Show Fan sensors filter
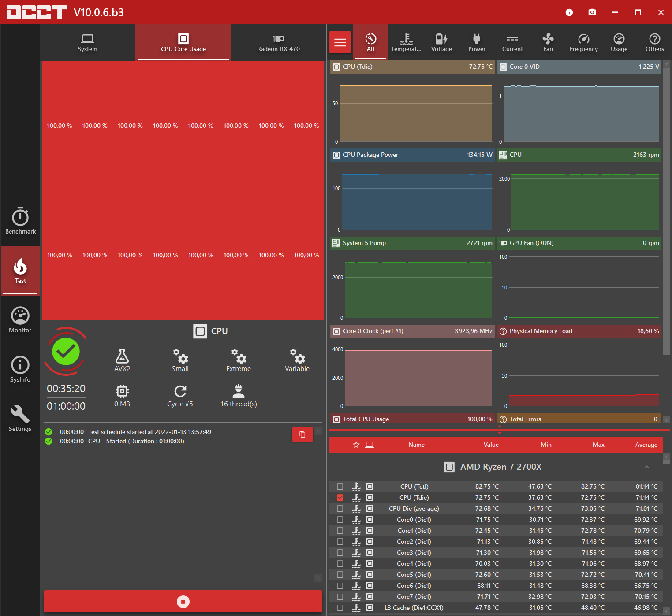Image resolution: width=672 pixels, height=616 pixels. (548, 42)
